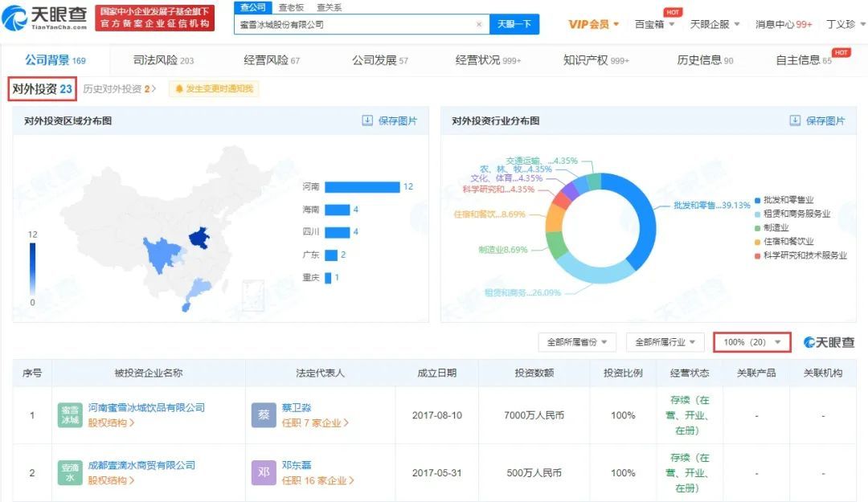Click the 天眼查 logo above the investment table

click(x=829, y=343)
